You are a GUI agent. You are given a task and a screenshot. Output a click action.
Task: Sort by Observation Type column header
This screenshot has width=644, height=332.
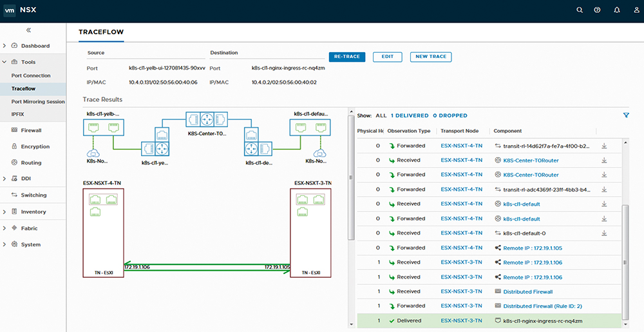(409, 131)
